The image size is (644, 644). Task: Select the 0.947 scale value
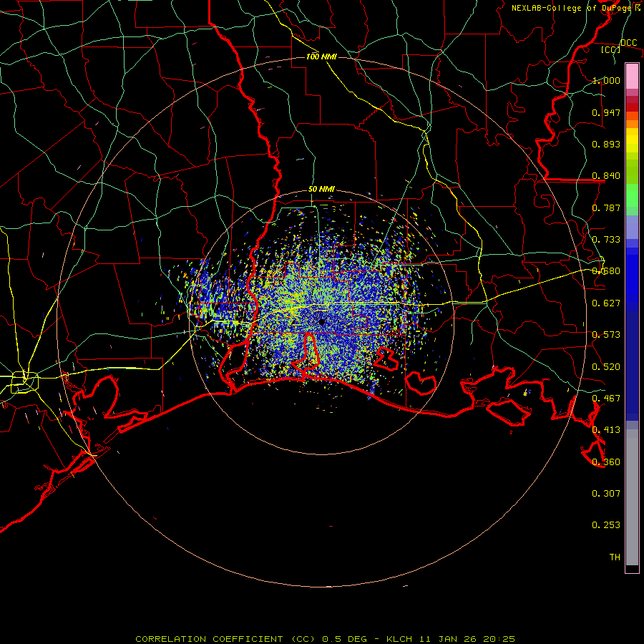(606, 112)
